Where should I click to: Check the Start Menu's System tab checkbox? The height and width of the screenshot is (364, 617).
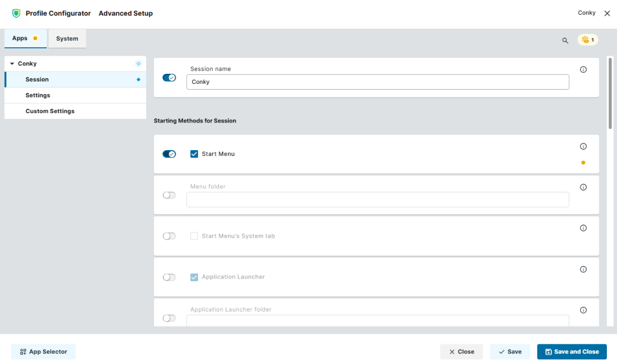194,236
